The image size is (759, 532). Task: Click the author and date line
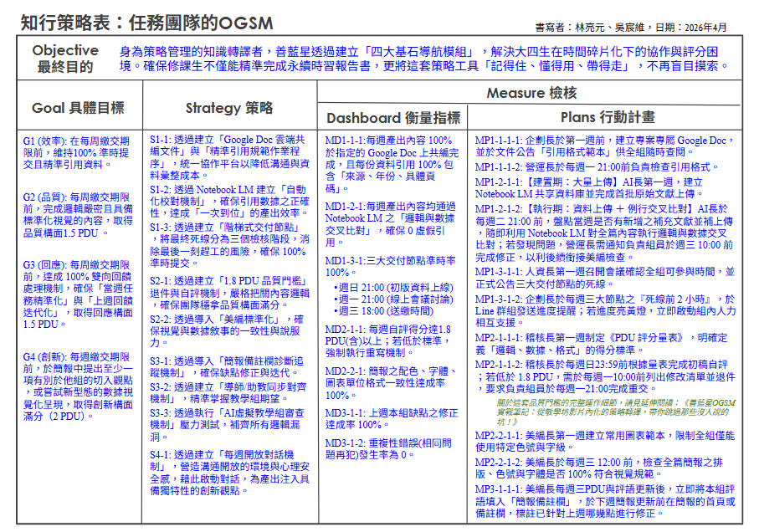(638, 27)
